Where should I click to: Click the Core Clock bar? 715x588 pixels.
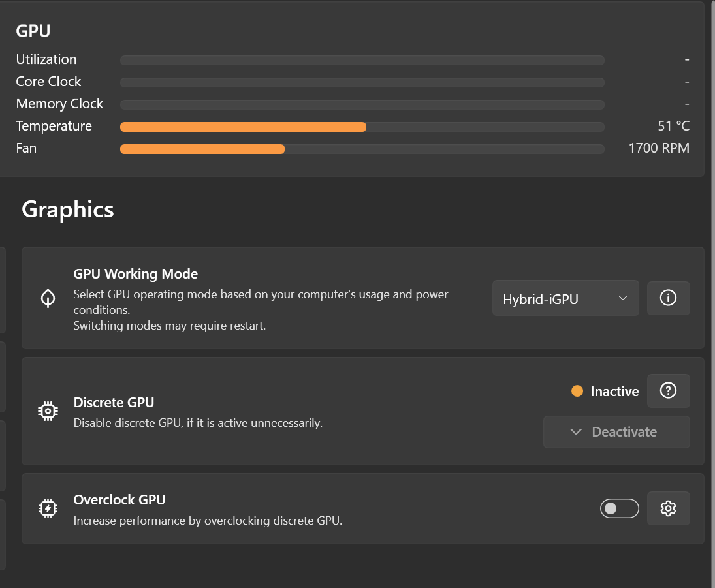point(362,82)
